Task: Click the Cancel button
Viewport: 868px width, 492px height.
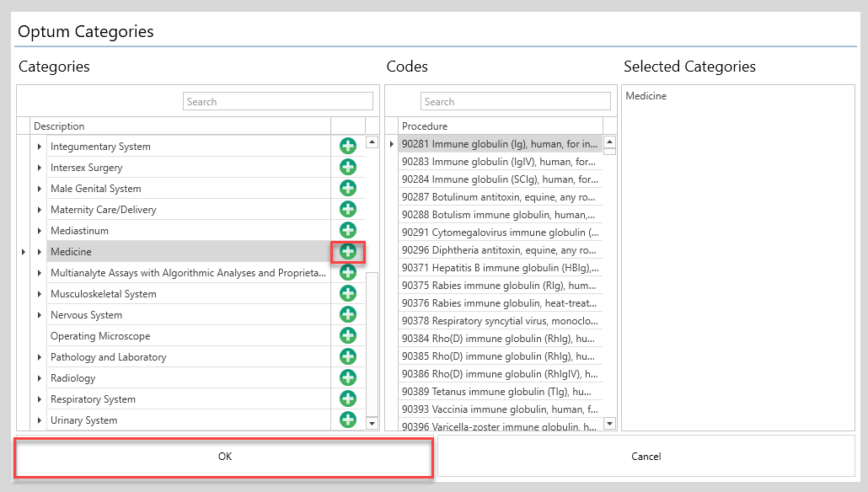Action: [x=646, y=457]
